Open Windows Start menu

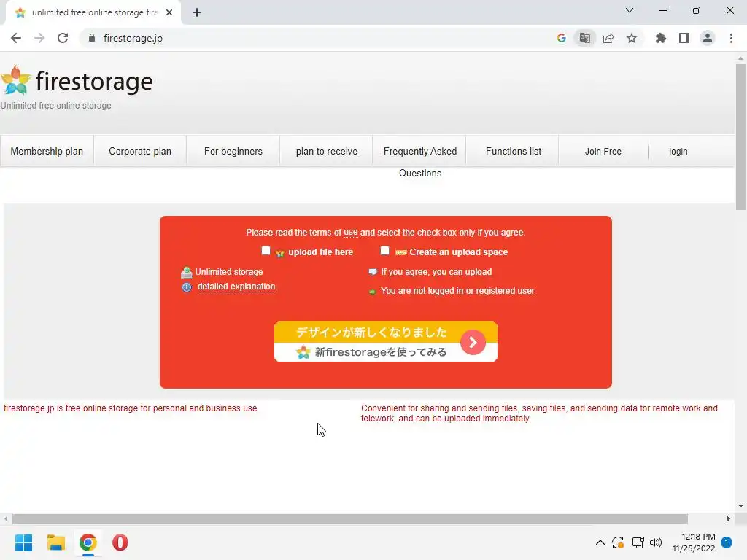(x=23, y=542)
